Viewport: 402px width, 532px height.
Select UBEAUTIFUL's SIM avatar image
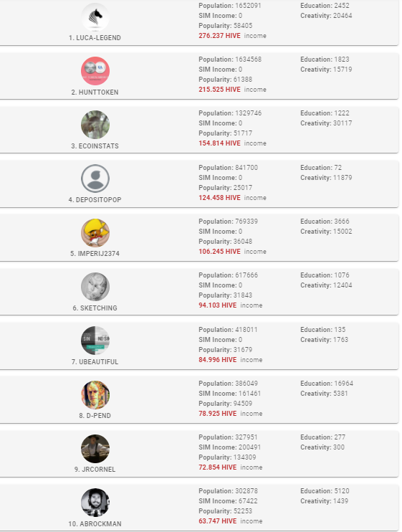point(95,341)
